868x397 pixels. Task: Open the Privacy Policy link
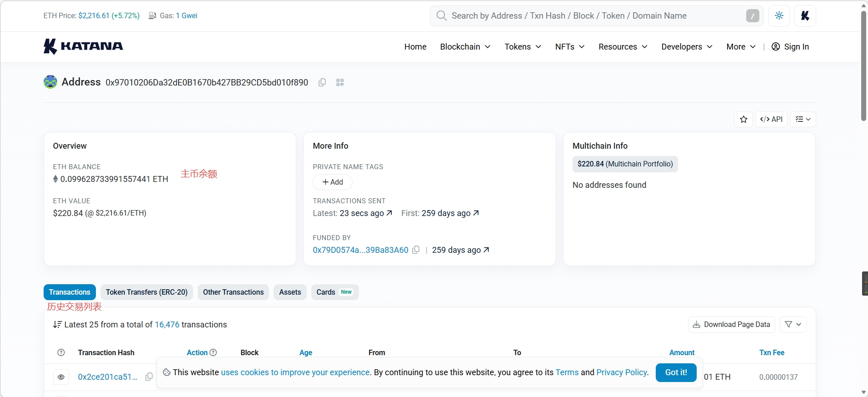click(622, 372)
